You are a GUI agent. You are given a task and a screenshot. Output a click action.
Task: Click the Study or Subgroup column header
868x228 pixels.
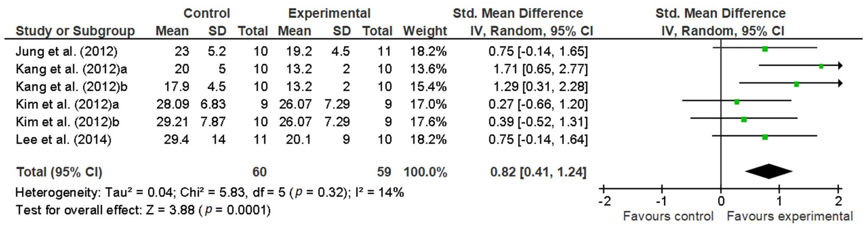tap(75, 31)
